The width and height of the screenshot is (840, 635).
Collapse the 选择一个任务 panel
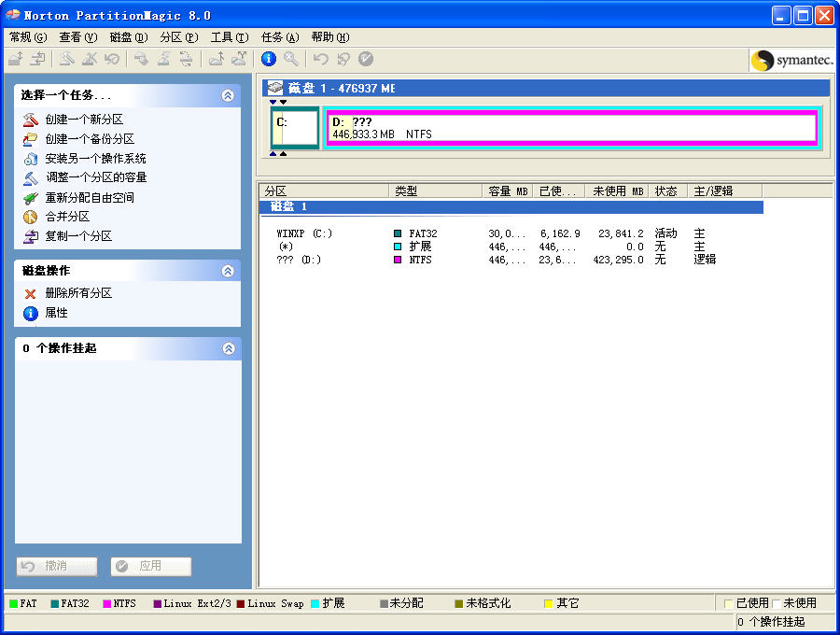tap(229, 95)
